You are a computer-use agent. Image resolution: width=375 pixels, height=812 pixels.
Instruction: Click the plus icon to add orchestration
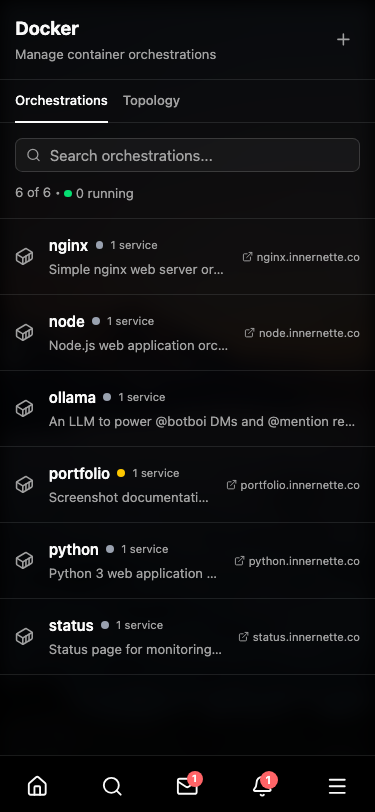343,40
